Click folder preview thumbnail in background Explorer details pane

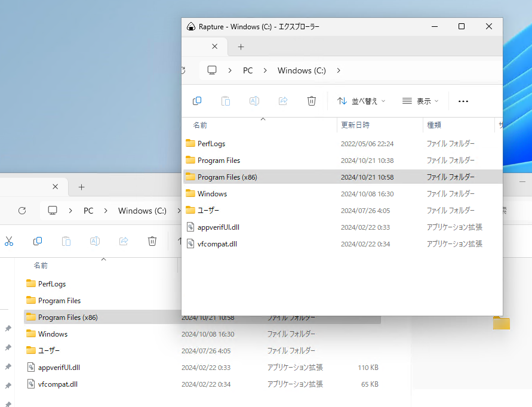[x=501, y=322]
